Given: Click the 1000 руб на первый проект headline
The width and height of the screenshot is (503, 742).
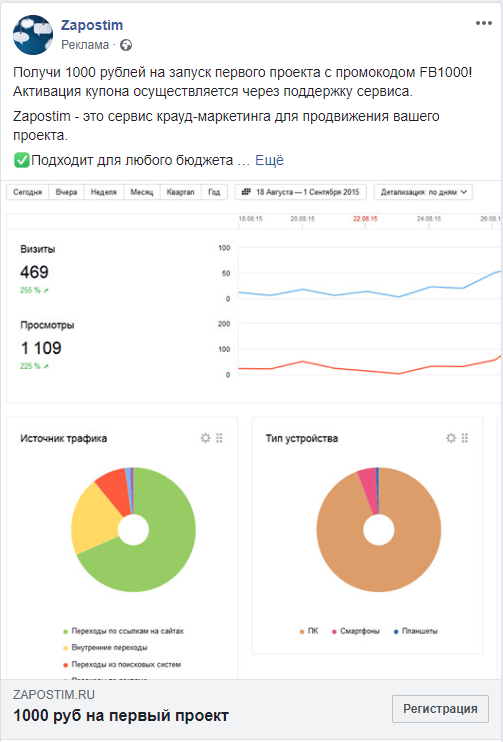Looking at the screenshot, I should pos(121,716).
